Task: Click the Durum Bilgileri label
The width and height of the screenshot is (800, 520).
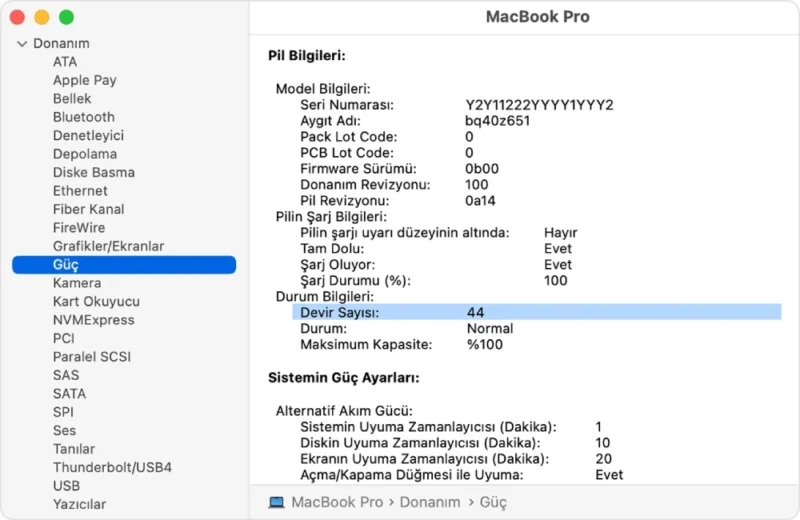Action: [324, 296]
